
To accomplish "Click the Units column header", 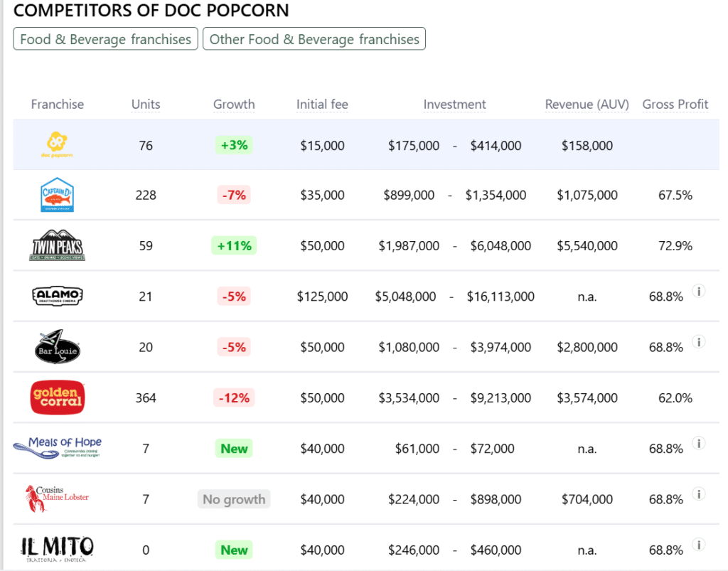I will click(146, 104).
